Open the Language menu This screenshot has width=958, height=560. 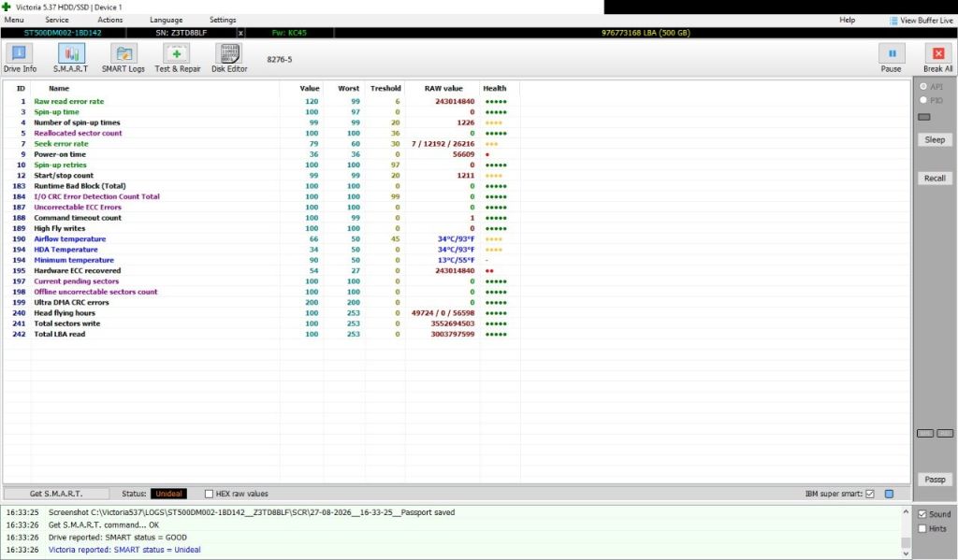[x=167, y=21]
